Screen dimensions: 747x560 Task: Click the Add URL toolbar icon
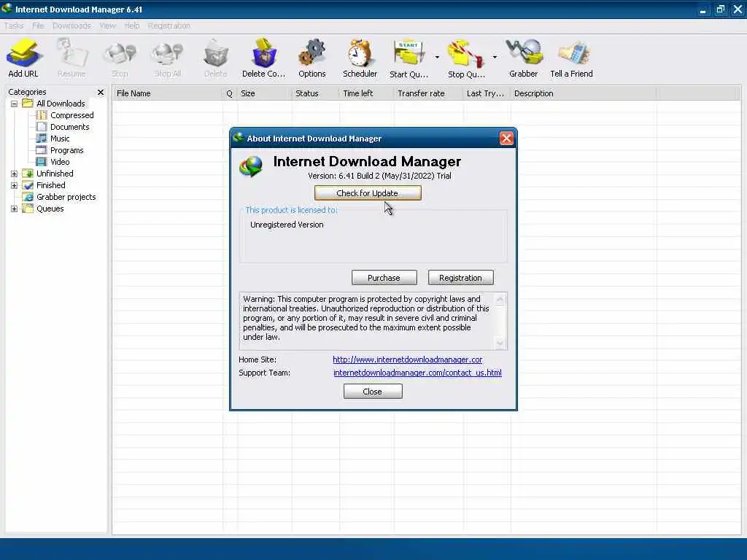point(23,58)
